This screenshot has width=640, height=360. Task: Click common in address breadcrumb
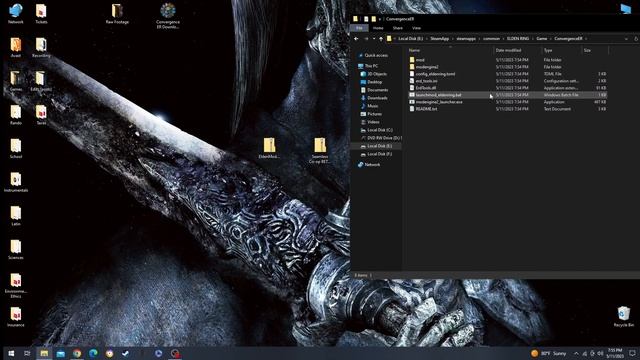coord(491,39)
